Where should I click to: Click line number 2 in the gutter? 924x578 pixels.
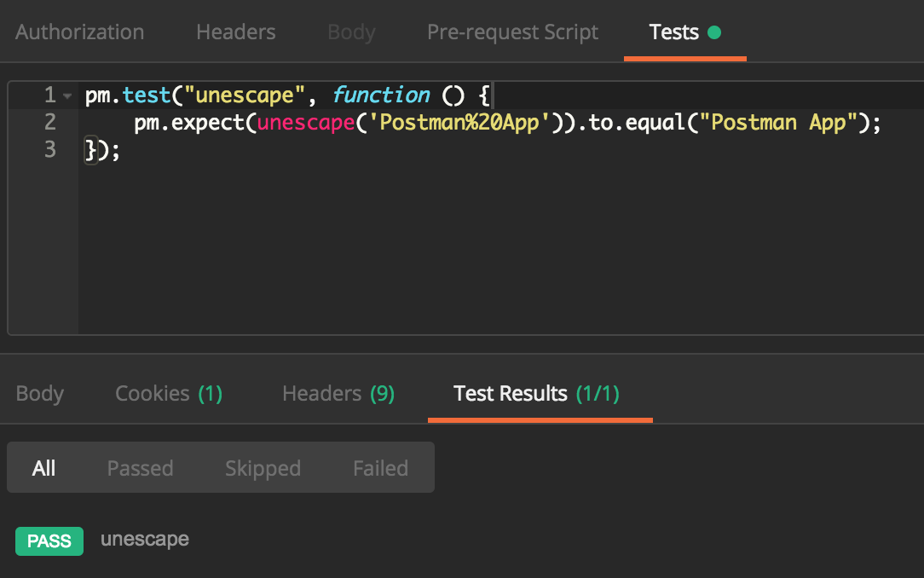49,122
